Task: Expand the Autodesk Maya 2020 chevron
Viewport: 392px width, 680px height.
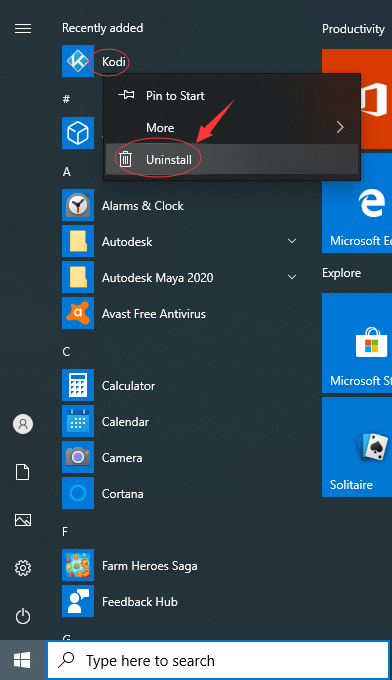Action: pos(292,277)
